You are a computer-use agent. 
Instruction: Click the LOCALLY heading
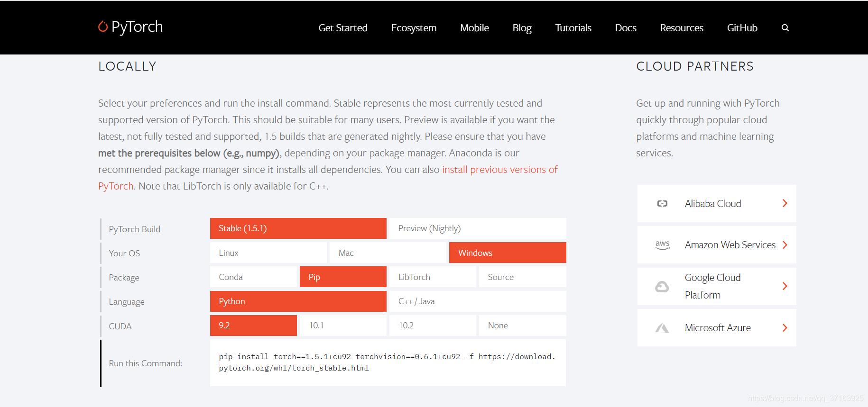127,66
